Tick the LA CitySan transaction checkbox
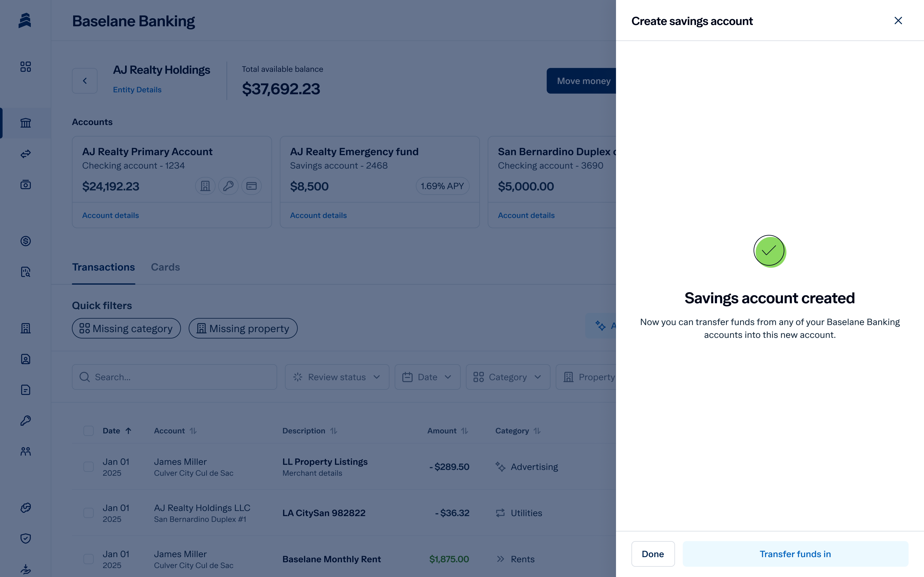 coord(89,513)
